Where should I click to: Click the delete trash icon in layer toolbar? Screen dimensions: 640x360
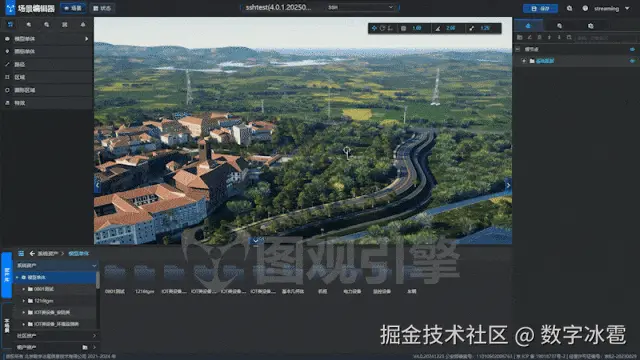(539, 38)
